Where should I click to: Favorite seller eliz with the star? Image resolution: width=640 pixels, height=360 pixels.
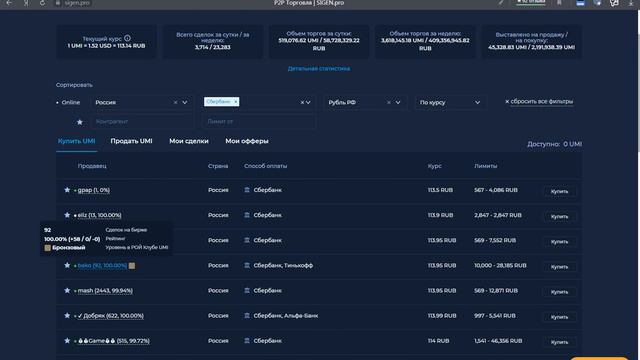point(67,215)
